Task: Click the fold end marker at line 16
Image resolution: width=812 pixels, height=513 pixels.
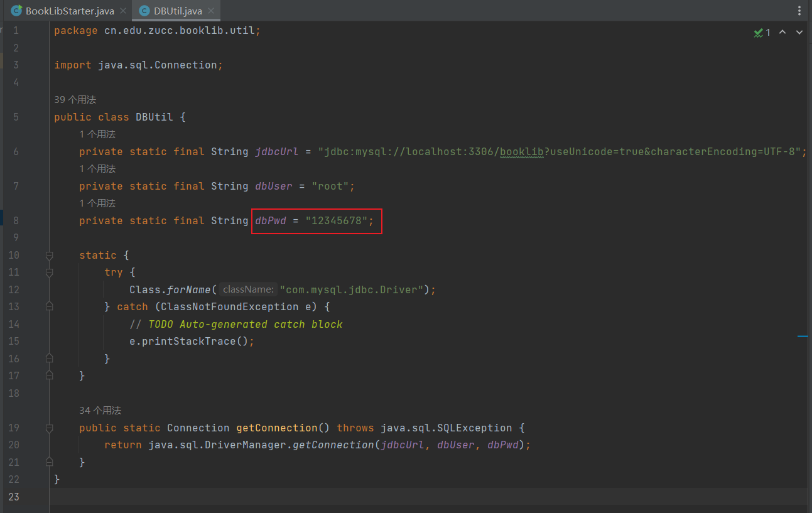Action: pyautogui.click(x=49, y=359)
